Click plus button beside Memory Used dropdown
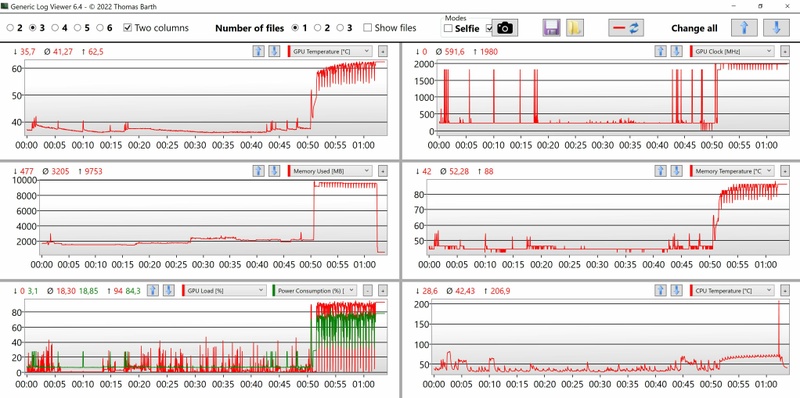Screen dimensions: 800x398 coord(382,171)
